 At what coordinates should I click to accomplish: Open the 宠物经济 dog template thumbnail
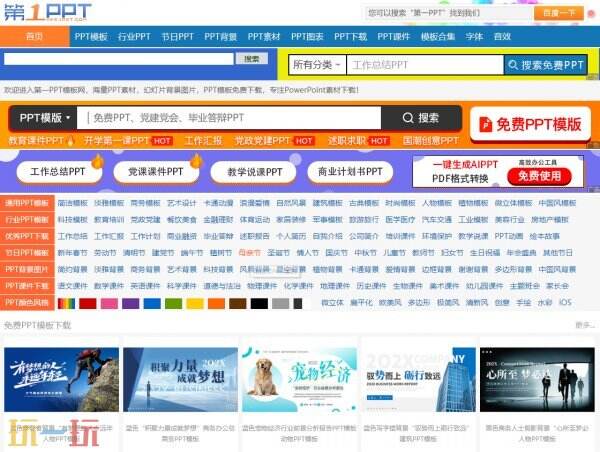pos(299,379)
